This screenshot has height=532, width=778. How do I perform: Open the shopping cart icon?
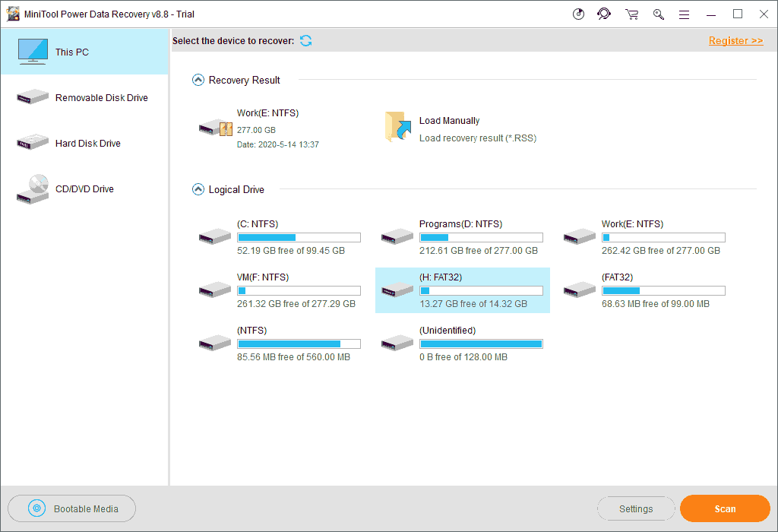point(631,14)
